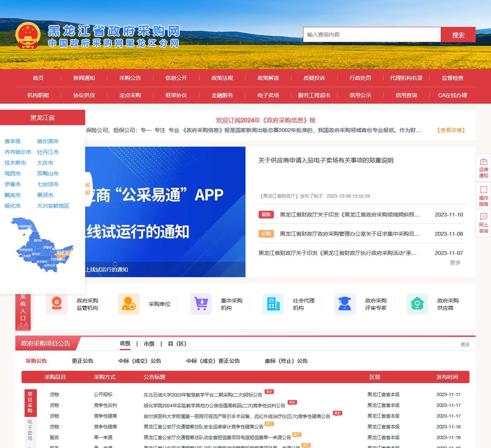Image resolution: width=491 pixels, height=448 pixels.
Task: Click the Heilongjiang province map
Action: [42, 245]
